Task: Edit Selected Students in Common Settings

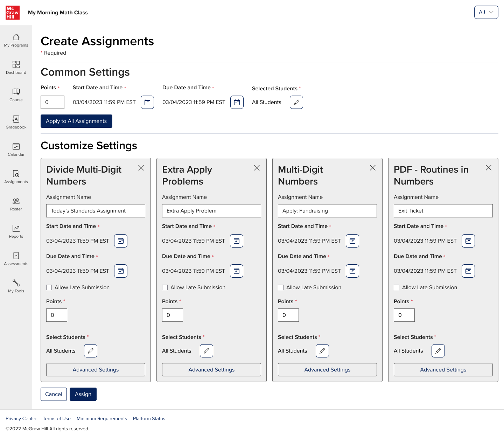Action: pos(296,102)
